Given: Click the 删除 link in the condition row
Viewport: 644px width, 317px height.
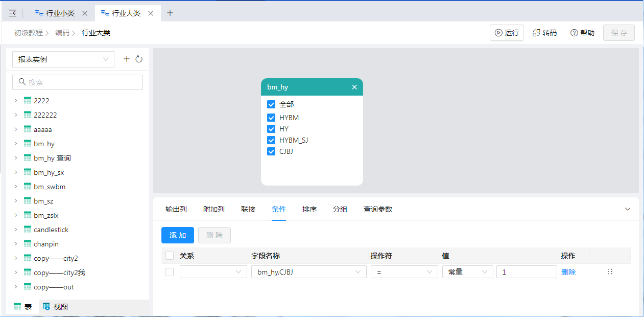Looking at the screenshot, I should [x=568, y=272].
